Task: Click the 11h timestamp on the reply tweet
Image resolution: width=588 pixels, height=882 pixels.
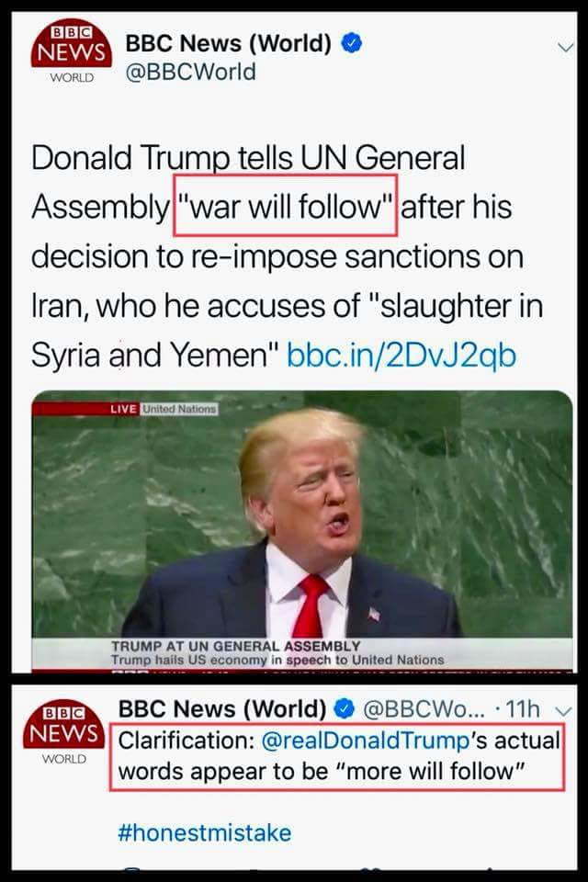Action: pyautogui.click(x=523, y=709)
